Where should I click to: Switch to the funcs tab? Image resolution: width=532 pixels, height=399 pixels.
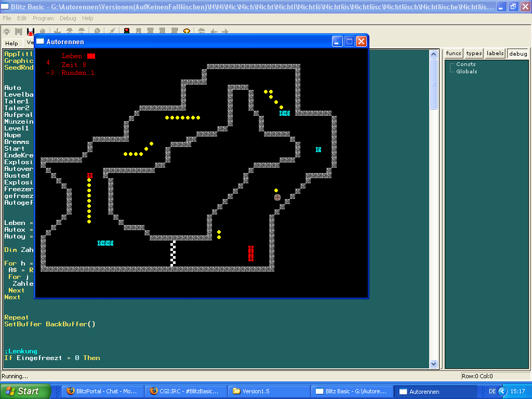(454, 54)
